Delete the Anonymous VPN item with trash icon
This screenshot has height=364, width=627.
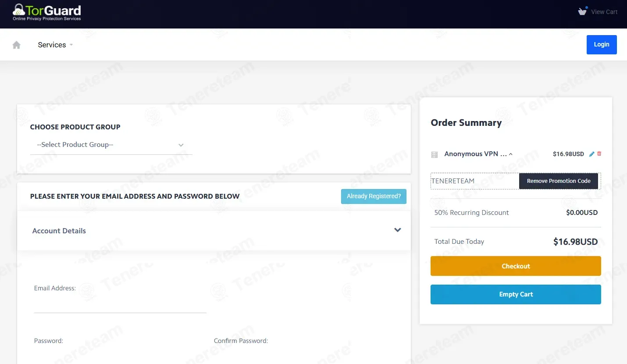(x=599, y=153)
